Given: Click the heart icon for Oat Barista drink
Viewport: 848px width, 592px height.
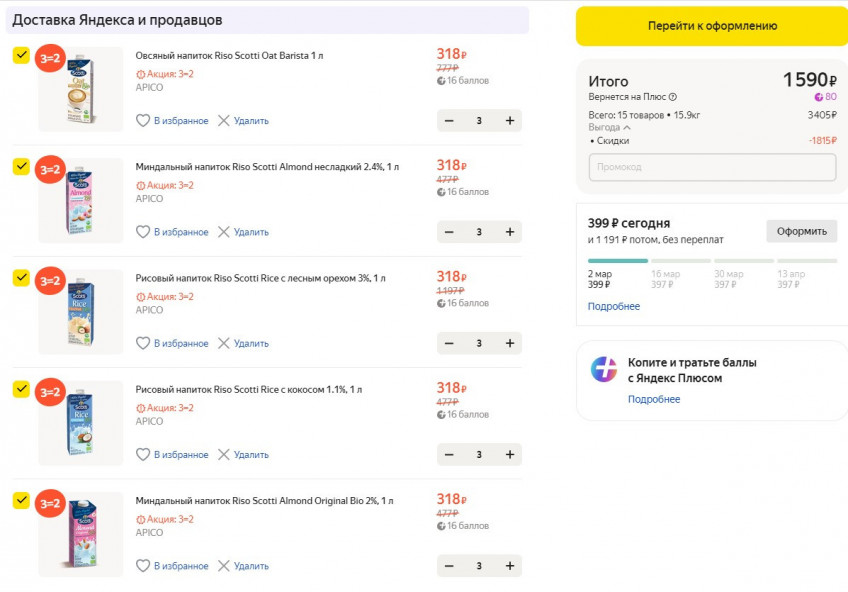Looking at the screenshot, I should click(x=143, y=120).
